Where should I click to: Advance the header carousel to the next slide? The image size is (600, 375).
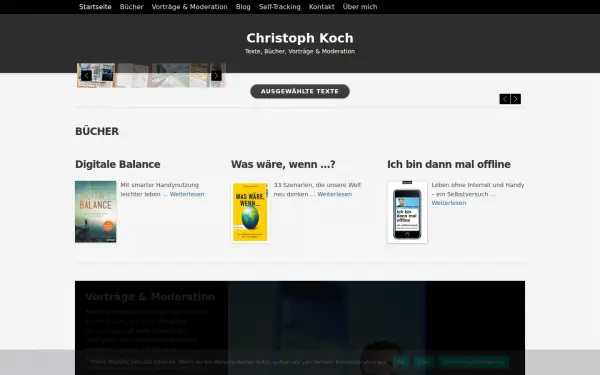click(216, 75)
